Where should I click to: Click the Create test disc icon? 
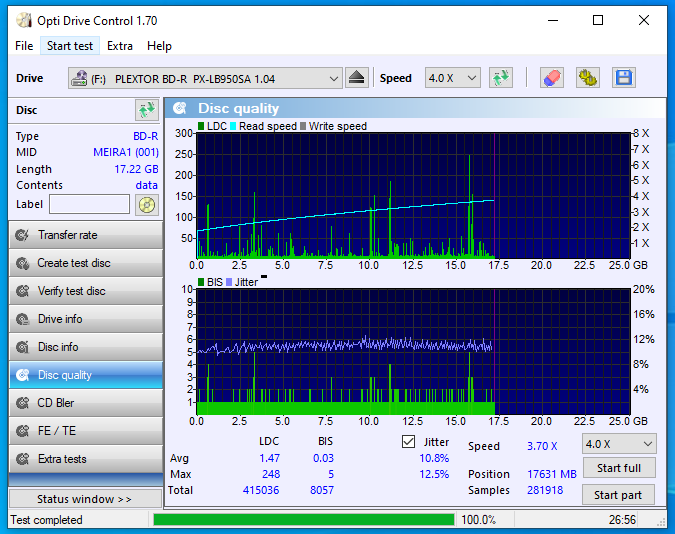coord(22,263)
